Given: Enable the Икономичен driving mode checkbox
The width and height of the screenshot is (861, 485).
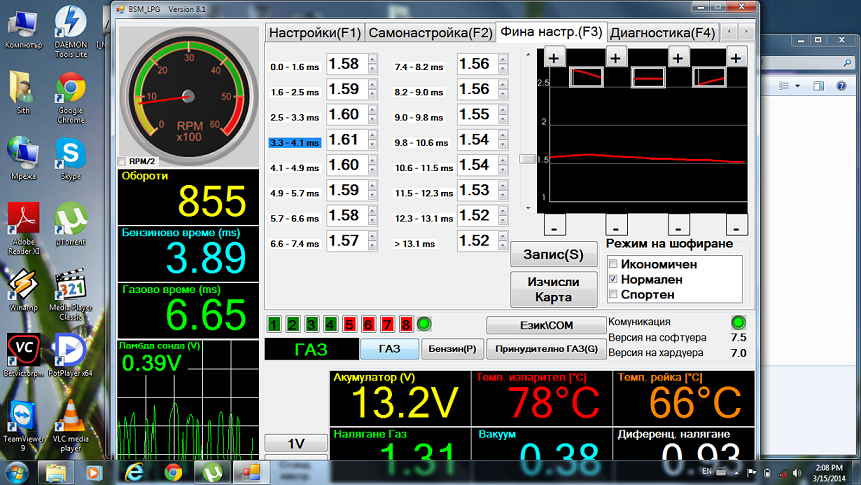Looking at the screenshot, I should point(613,264).
